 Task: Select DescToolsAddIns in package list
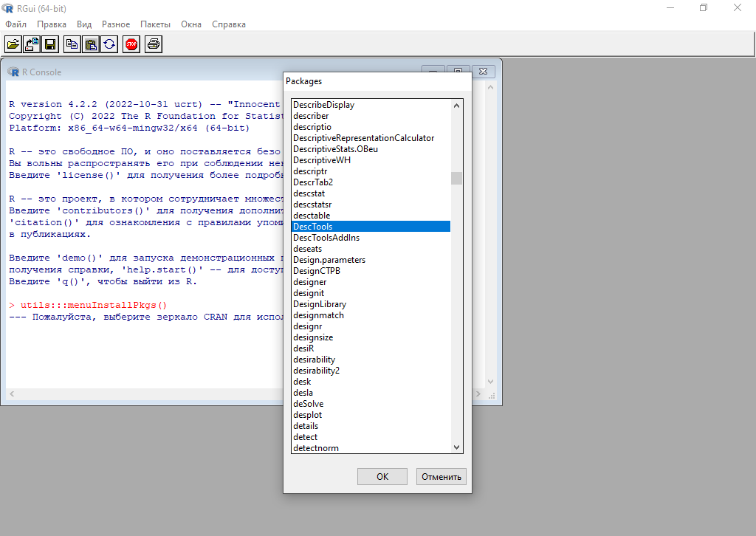326,238
